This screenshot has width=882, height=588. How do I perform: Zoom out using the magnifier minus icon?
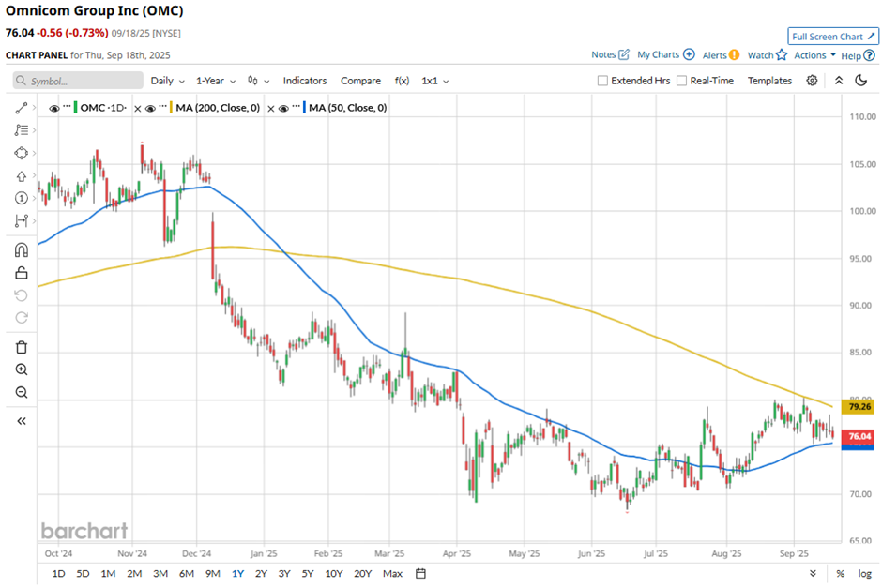[x=21, y=393]
